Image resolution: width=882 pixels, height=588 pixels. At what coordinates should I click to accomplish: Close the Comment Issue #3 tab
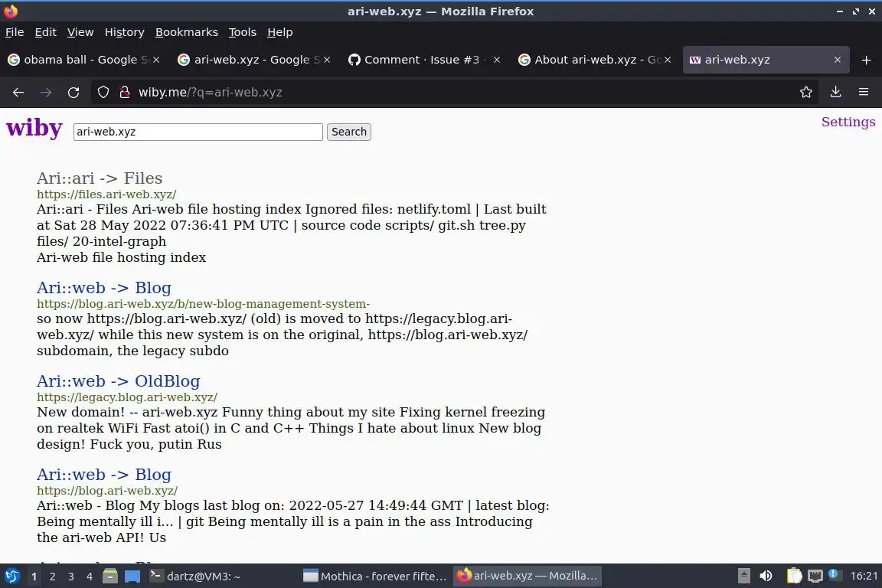pos(497,60)
